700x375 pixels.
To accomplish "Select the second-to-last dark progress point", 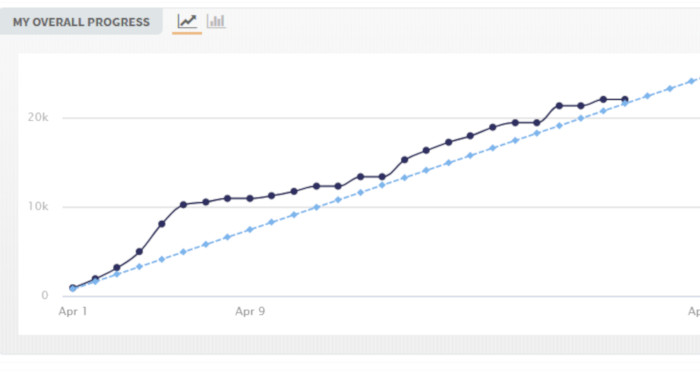I will pyautogui.click(x=603, y=99).
